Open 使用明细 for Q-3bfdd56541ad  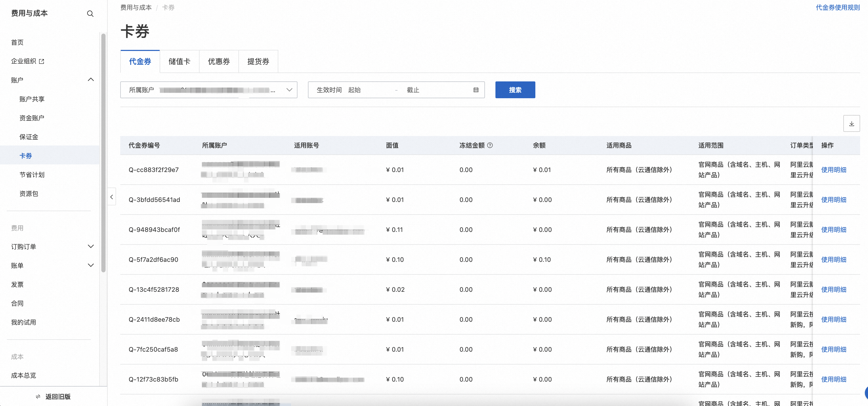pos(834,200)
